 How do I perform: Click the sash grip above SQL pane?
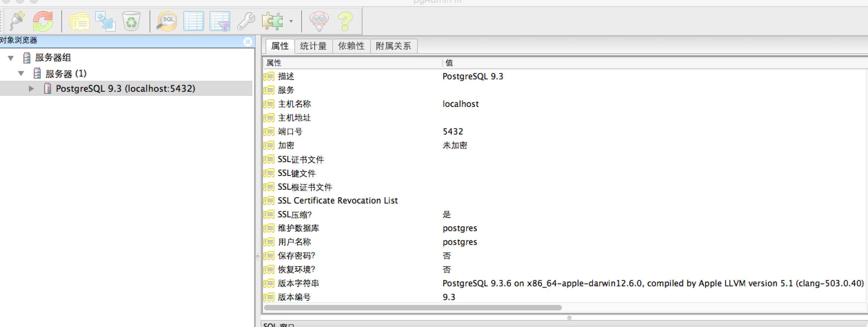point(569,318)
